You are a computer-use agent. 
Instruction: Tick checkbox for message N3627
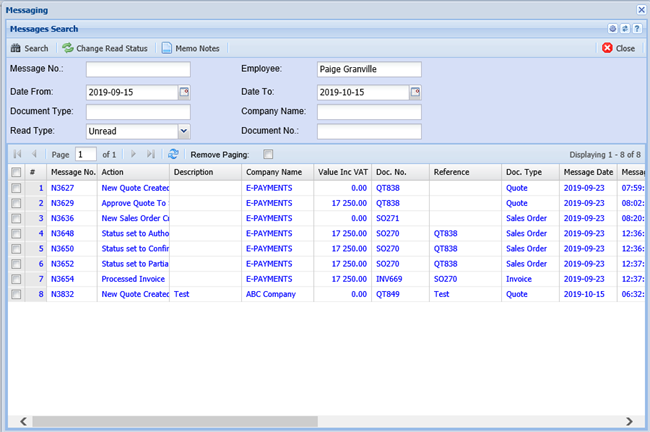[x=16, y=187]
